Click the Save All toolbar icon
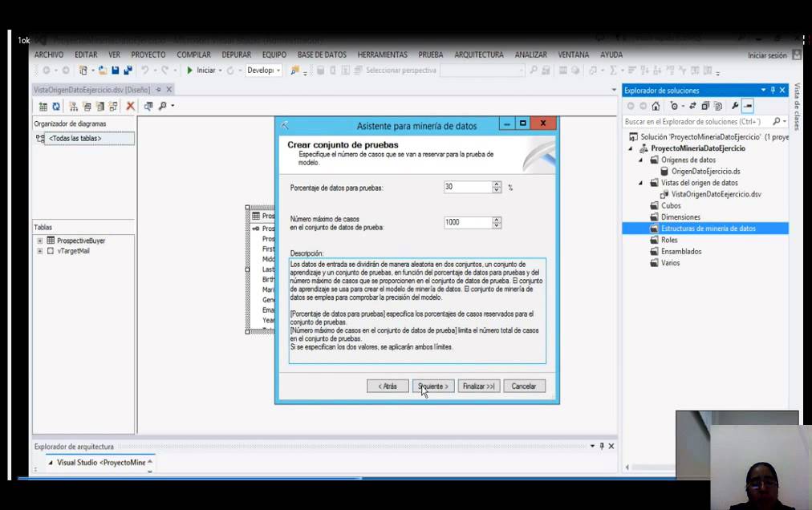The width and height of the screenshot is (812, 510). coord(128,70)
